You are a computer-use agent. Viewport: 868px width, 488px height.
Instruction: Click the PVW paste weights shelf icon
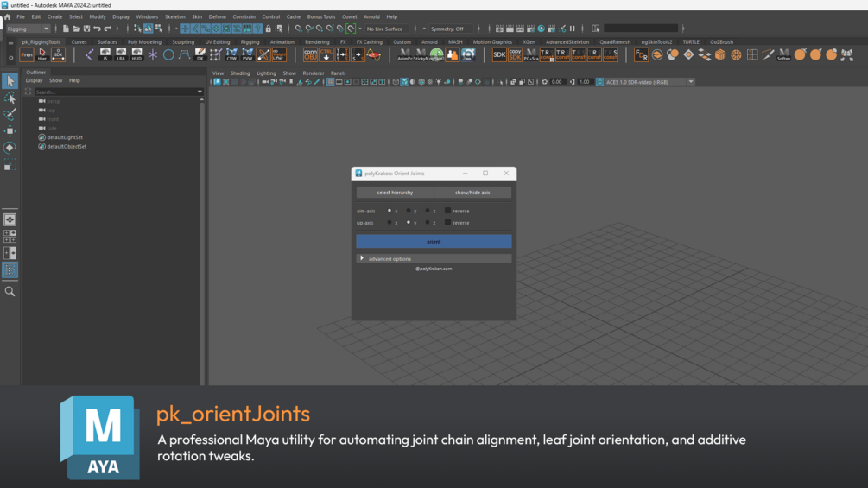248,54
